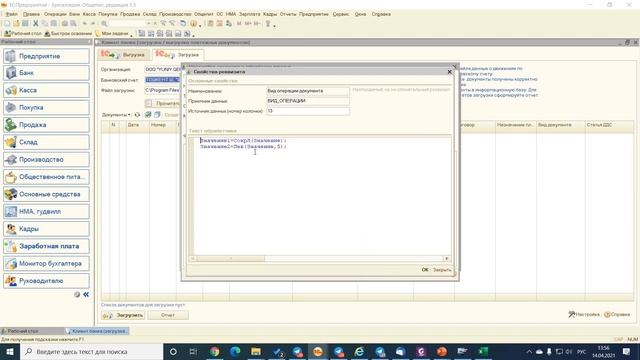The width and height of the screenshot is (640, 360).
Task: Click the Отчет button
Action: point(168,315)
